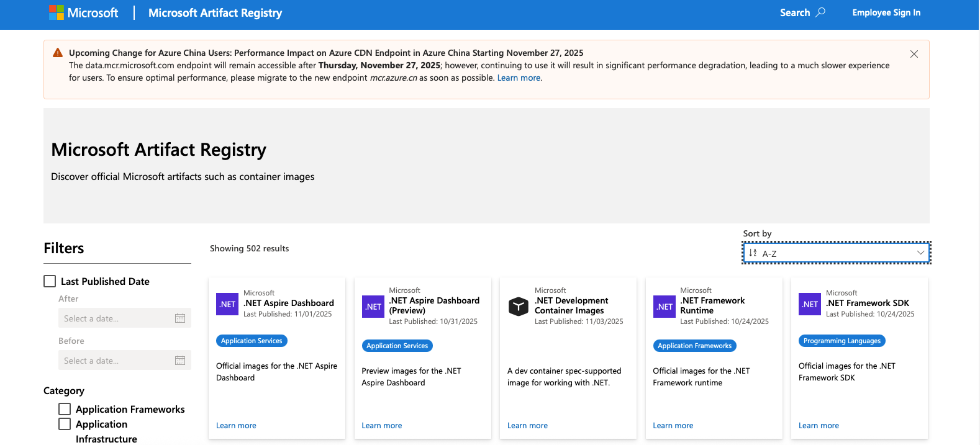Check the Application Frameworks category
This screenshot has height=445, width=980.
pos(65,409)
